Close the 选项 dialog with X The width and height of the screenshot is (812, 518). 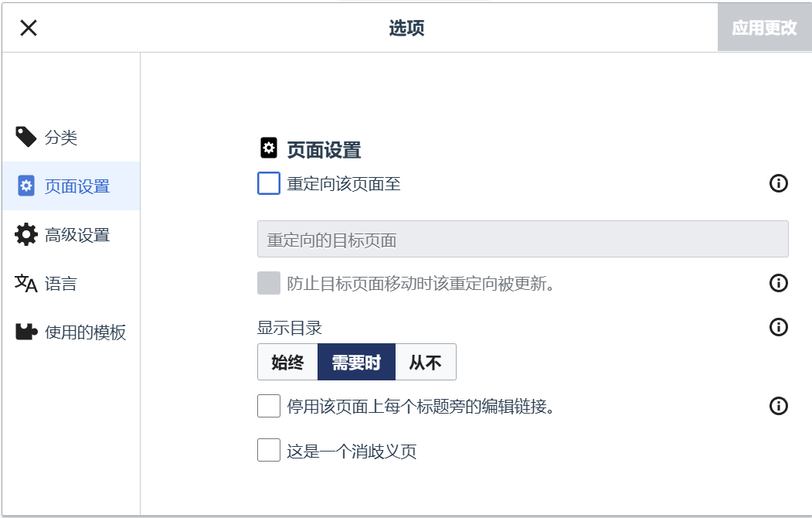(29, 29)
